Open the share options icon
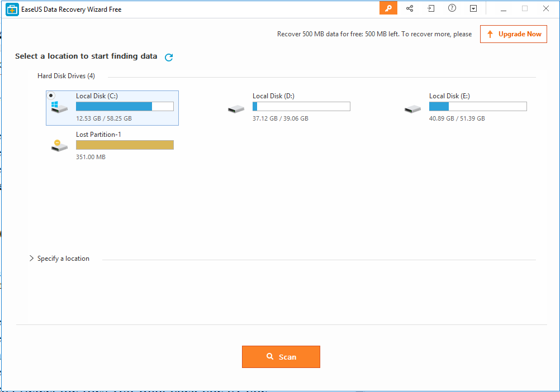This screenshot has height=392, width=560. [x=410, y=8]
